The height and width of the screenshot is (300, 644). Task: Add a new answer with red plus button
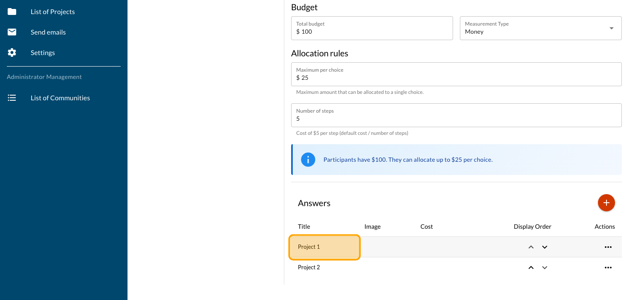tap(606, 203)
